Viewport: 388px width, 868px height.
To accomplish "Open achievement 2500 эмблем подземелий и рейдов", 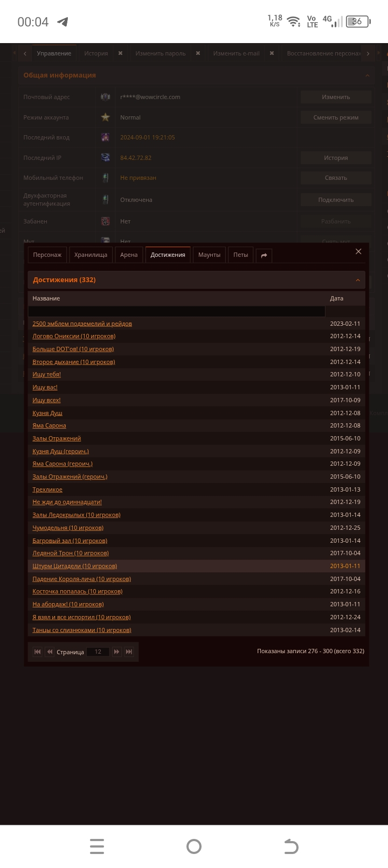I will 82,324.
